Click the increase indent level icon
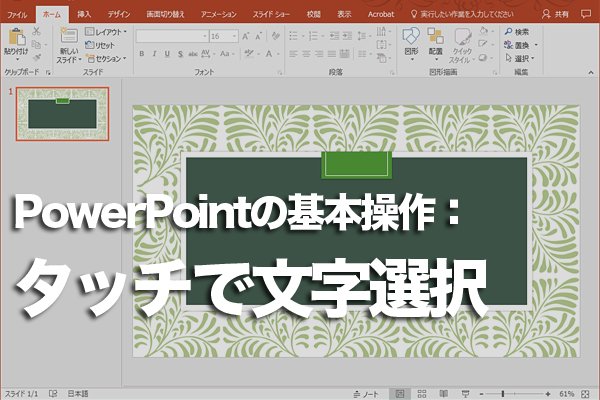 point(347,36)
